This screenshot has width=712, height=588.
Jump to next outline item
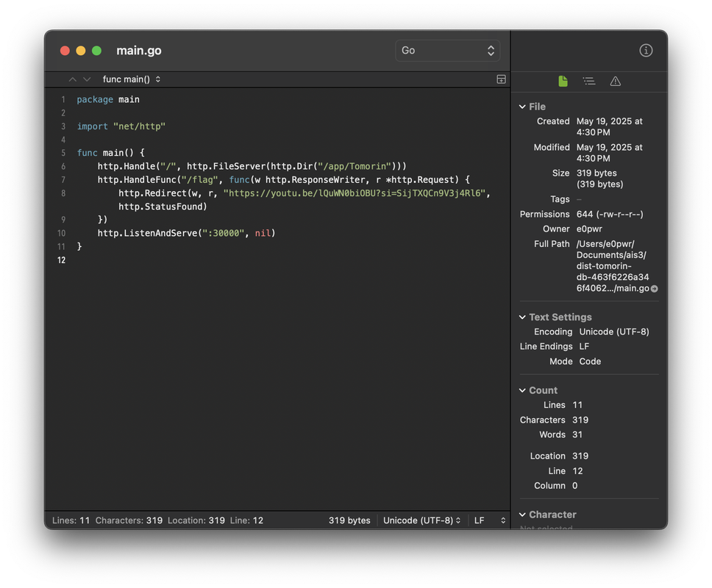[88, 79]
